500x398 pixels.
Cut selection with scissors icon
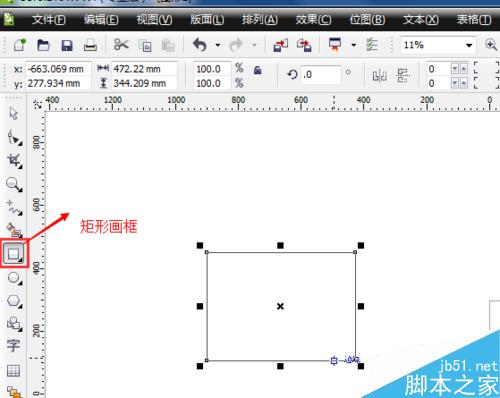[x=121, y=44]
